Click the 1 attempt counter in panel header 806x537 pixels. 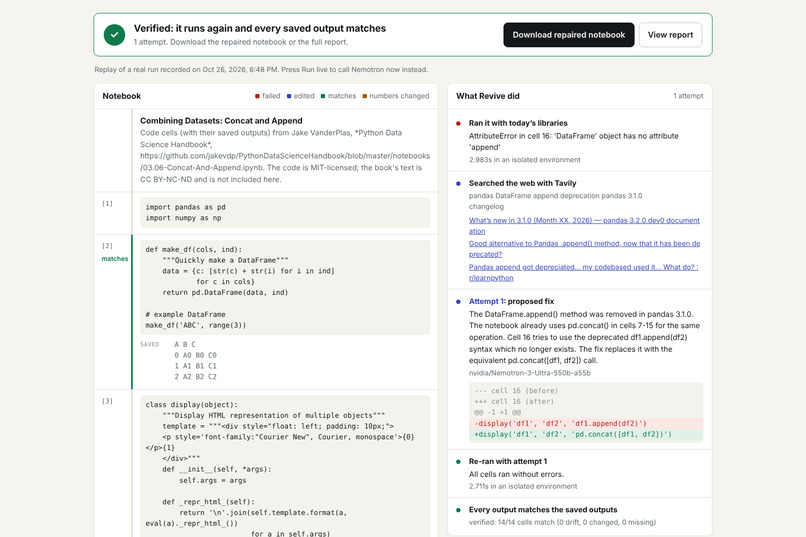(688, 96)
